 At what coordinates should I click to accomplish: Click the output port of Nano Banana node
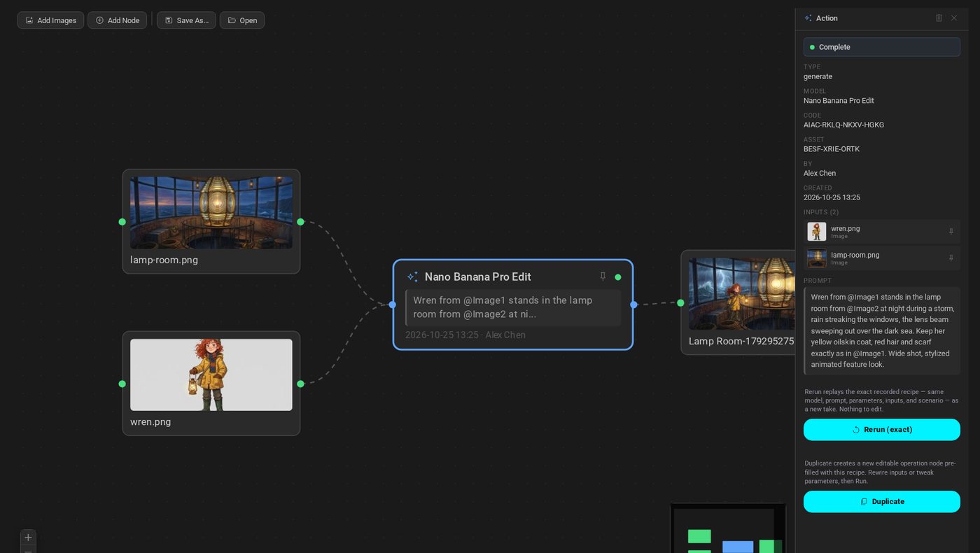pyautogui.click(x=633, y=304)
